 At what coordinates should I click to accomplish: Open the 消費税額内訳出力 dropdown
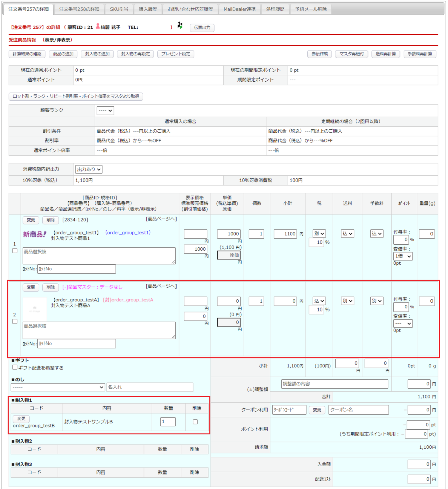click(89, 169)
